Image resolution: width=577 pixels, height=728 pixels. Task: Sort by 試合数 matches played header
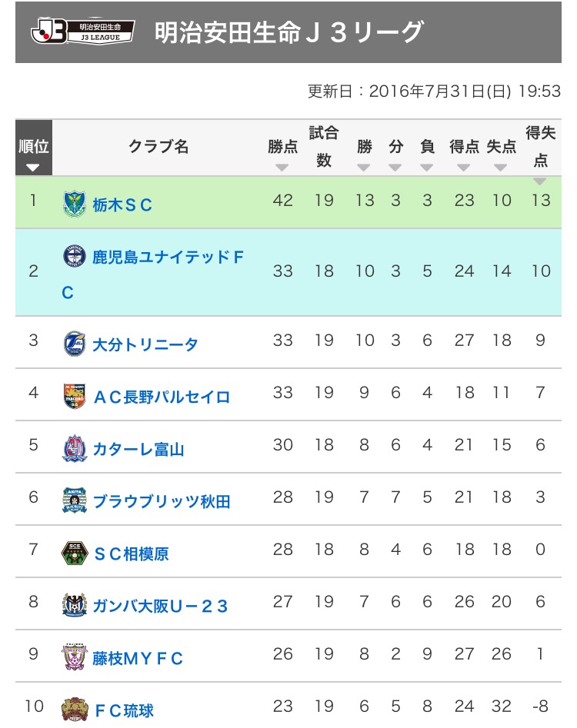324,148
